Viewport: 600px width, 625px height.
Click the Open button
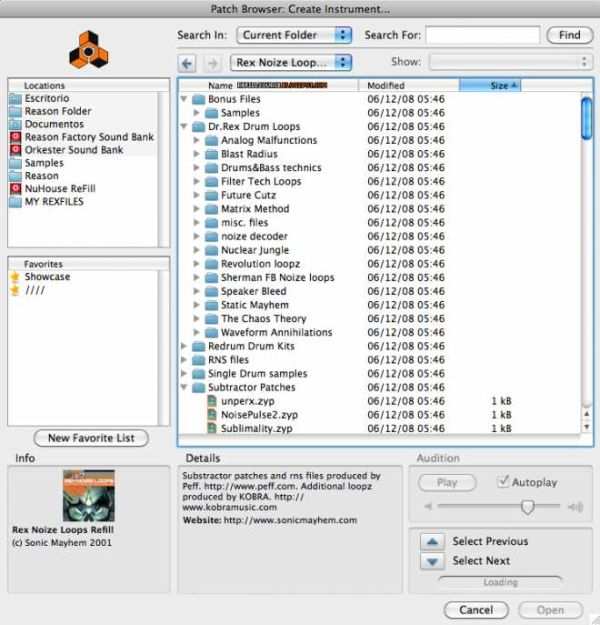pos(551,610)
